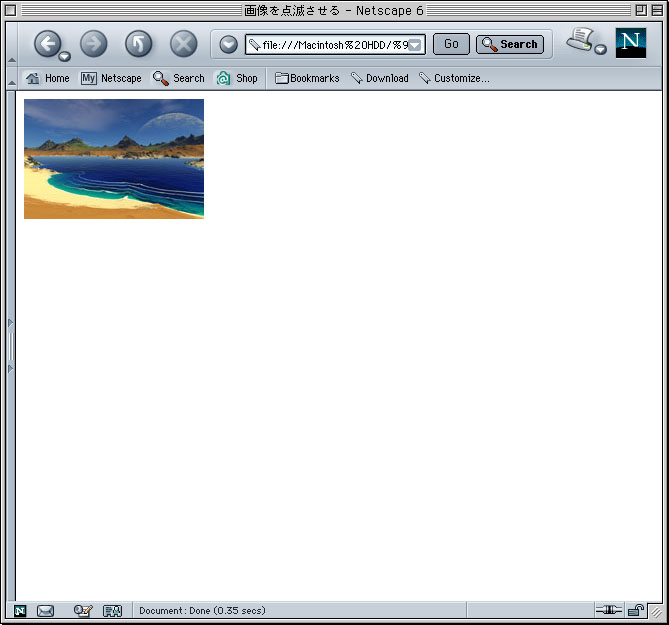The height and width of the screenshot is (625, 669).
Task: Click the window resize corner grip
Action: click(x=655, y=612)
